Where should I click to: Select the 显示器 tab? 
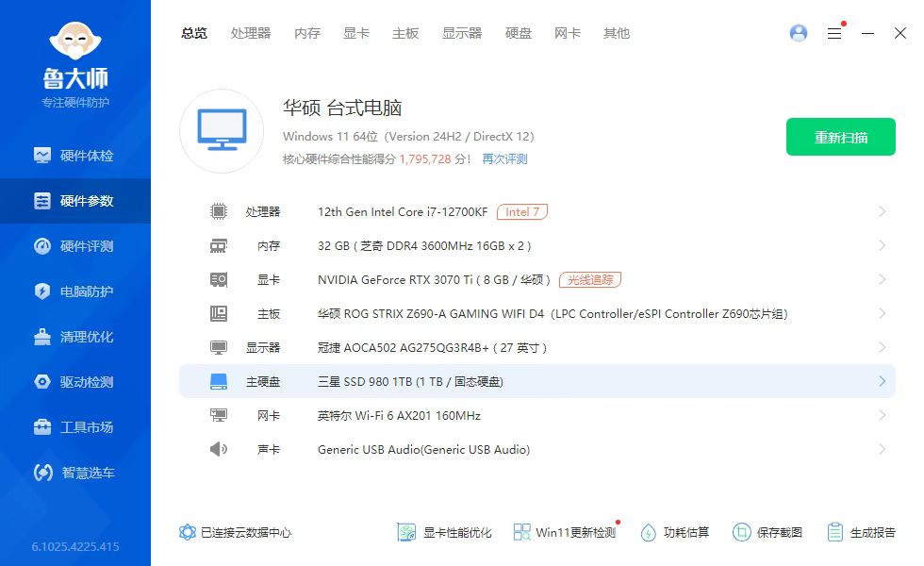462,33
